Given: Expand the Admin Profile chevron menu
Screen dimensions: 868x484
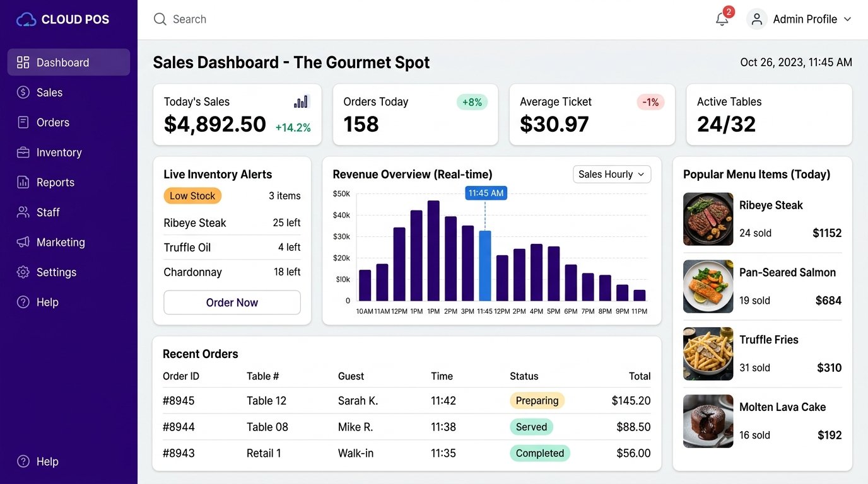Looking at the screenshot, I should point(847,20).
